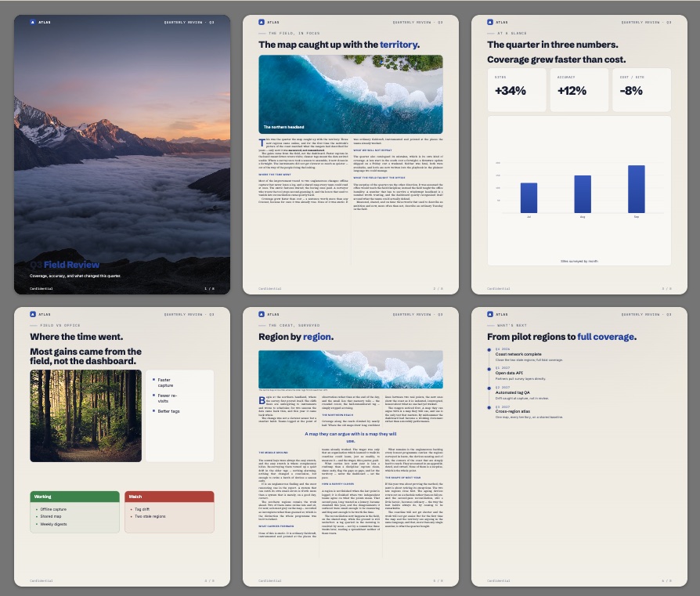Click the drop cap 'T' on page two
Viewport: 700px width, 596px height.
[x=262, y=143]
